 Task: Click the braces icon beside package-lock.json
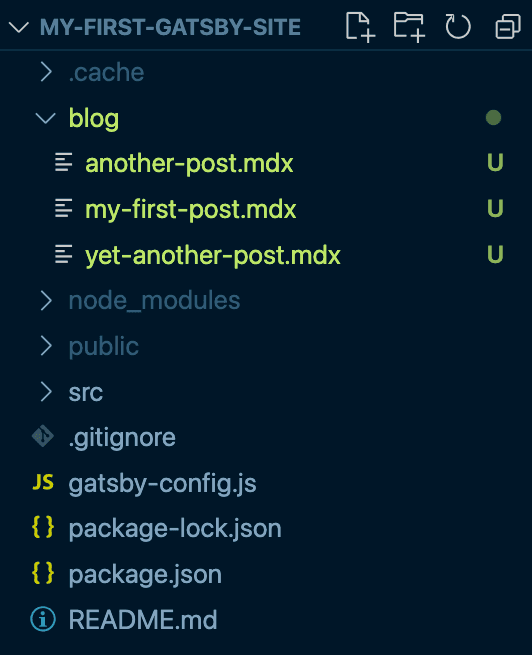[x=43, y=527]
